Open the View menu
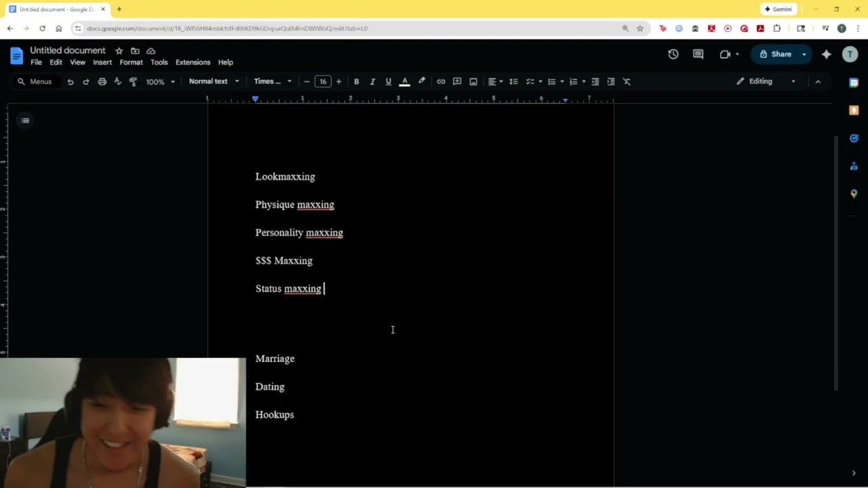This screenshot has height=488, width=868. [x=77, y=62]
